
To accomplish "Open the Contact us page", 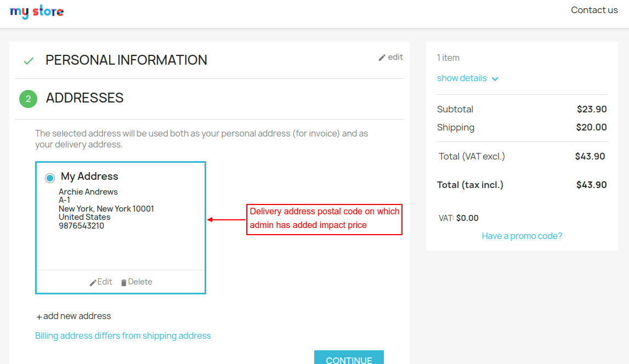I will pyautogui.click(x=594, y=10).
